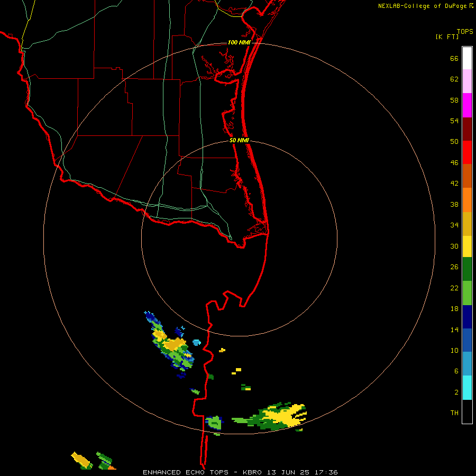Click the KBRO station identifier

(x=253, y=472)
